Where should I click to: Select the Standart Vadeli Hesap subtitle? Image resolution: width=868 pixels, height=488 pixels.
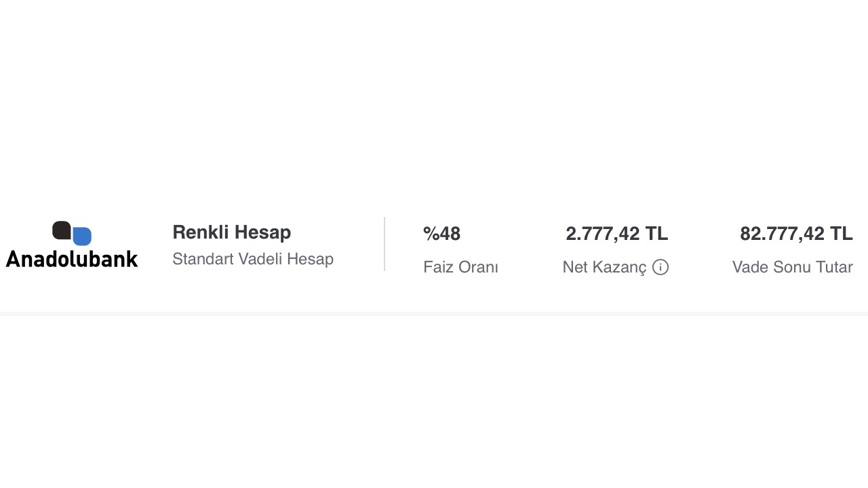tap(253, 259)
